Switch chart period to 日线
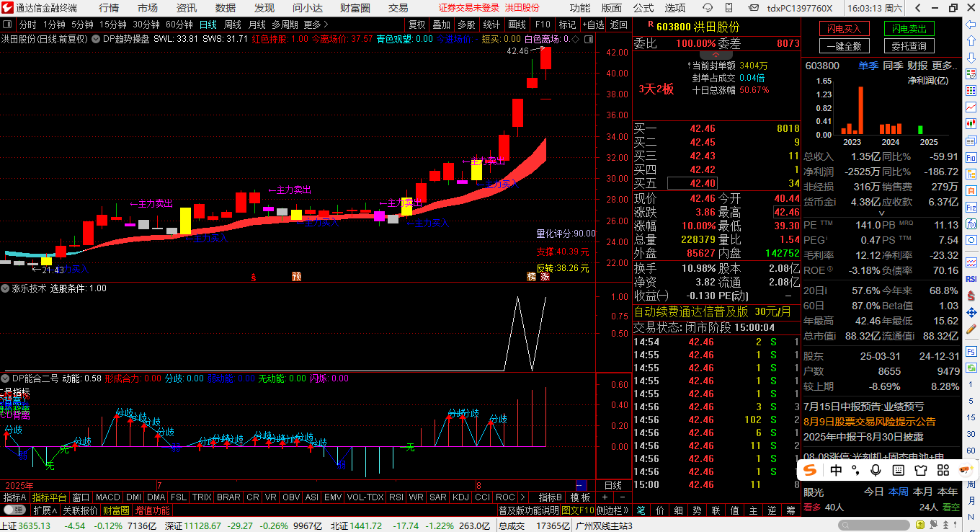The width and height of the screenshot is (980, 532). pos(208,25)
